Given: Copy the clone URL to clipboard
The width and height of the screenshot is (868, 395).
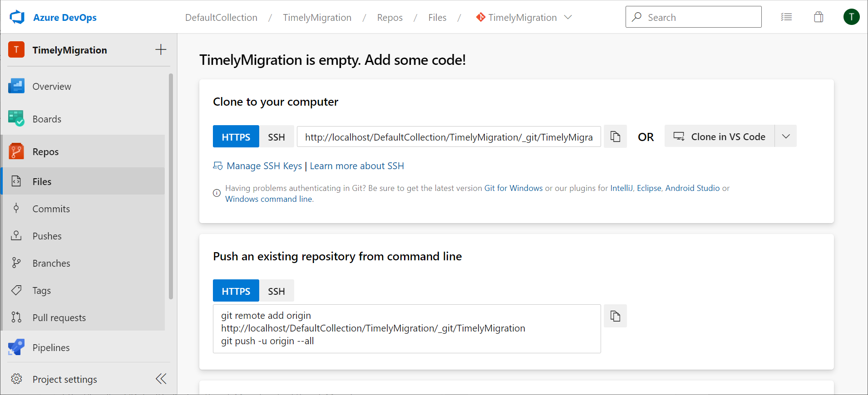Looking at the screenshot, I should (615, 136).
